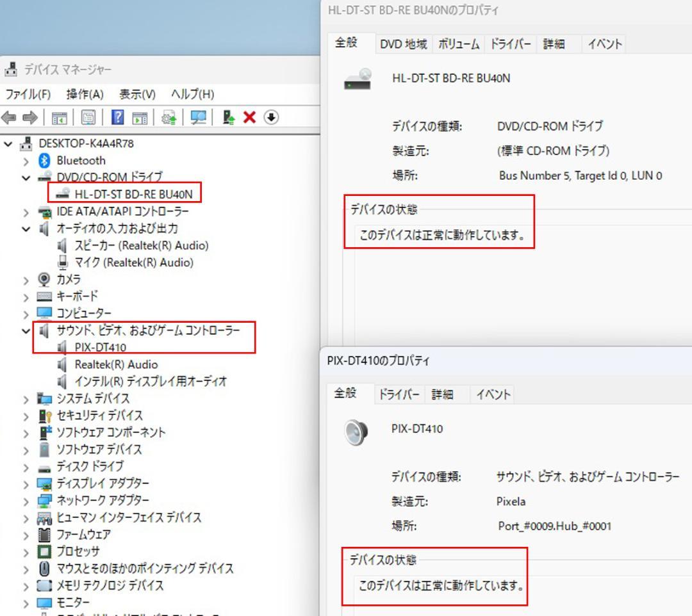
Task: Switch to the イベント tab in PIX-DT410 properties
Action: point(493,394)
